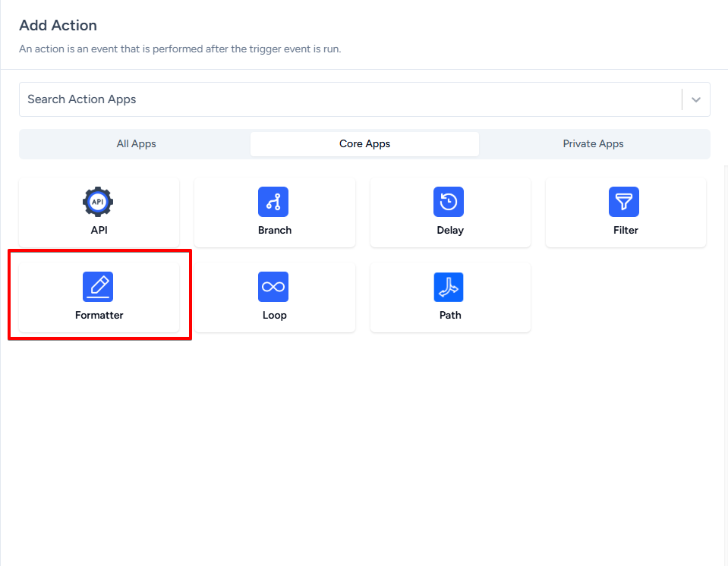Select the Loop label text

click(x=275, y=315)
